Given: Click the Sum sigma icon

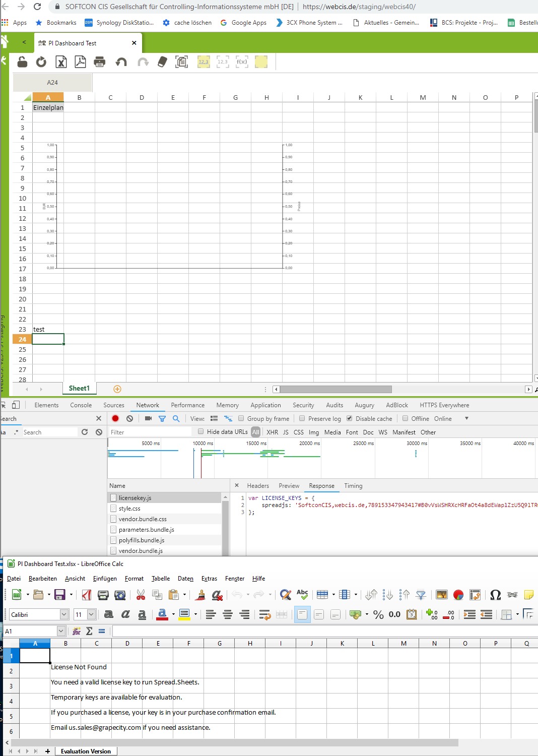Looking at the screenshot, I should [89, 631].
